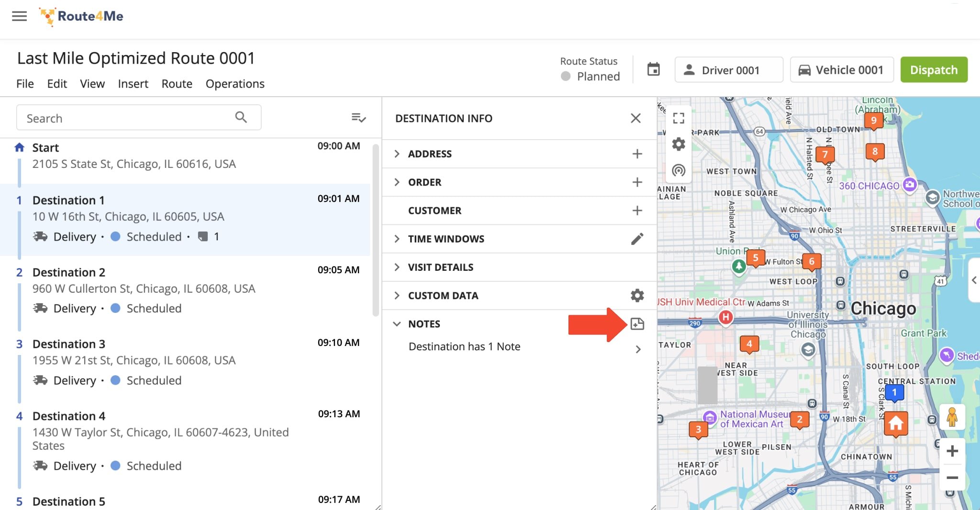Image resolution: width=980 pixels, height=510 pixels.
Task: Add an order using the plus icon
Action: 637,182
